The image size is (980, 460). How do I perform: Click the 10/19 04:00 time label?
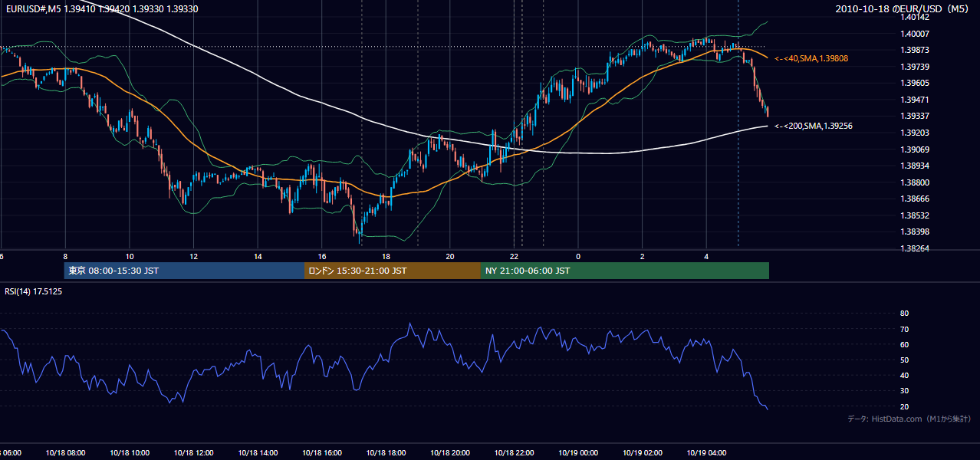point(706,453)
